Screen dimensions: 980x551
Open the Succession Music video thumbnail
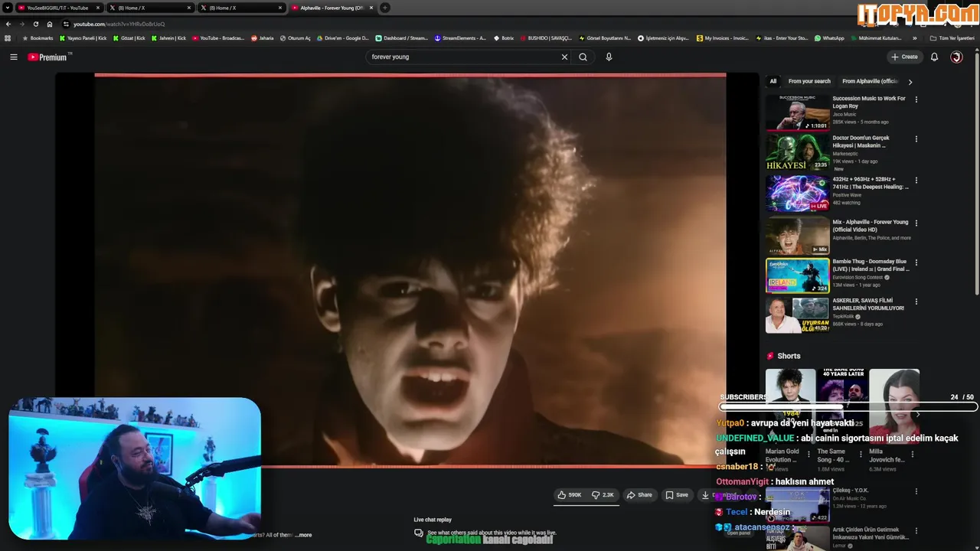coord(798,112)
